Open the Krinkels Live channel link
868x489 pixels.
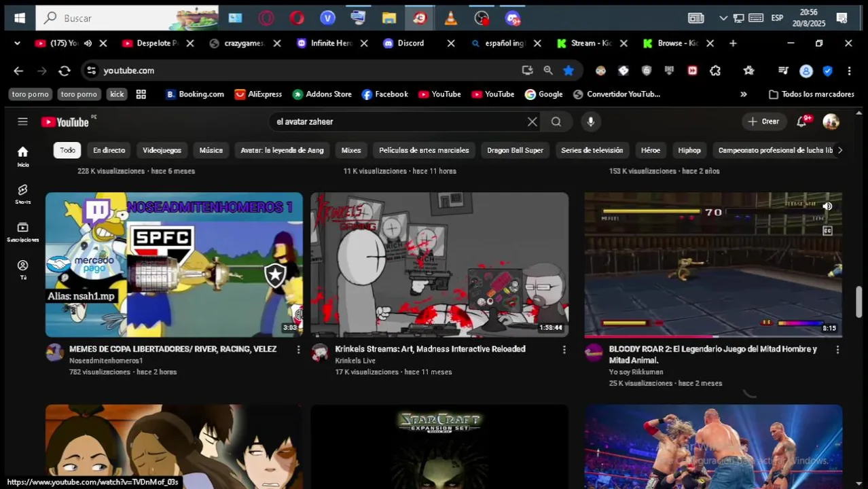tap(355, 361)
